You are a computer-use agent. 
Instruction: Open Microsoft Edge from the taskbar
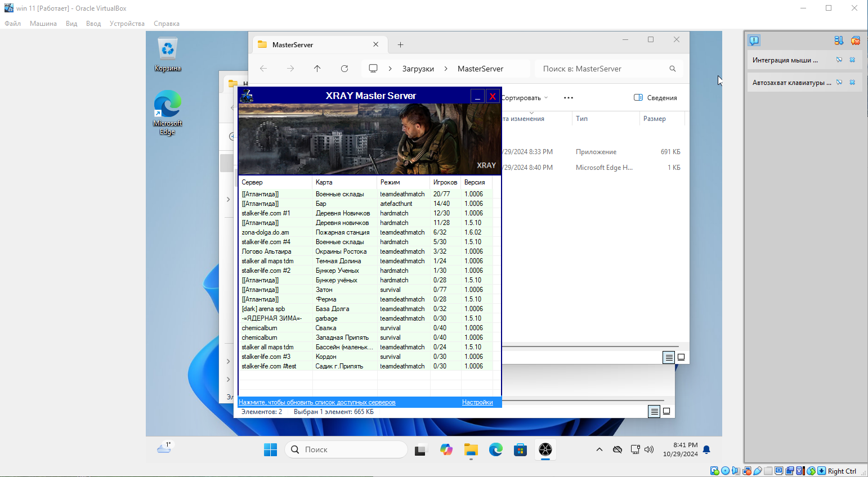(496, 449)
